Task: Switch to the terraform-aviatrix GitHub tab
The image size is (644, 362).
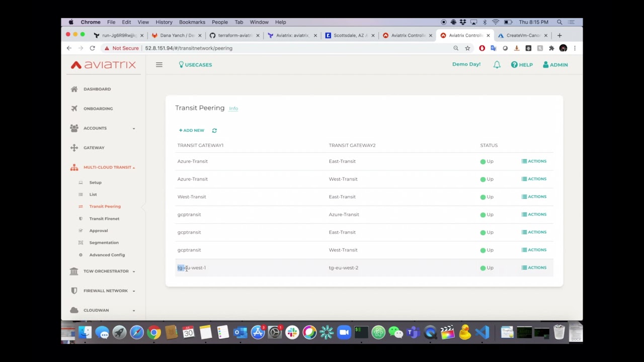Action: pos(234,35)
